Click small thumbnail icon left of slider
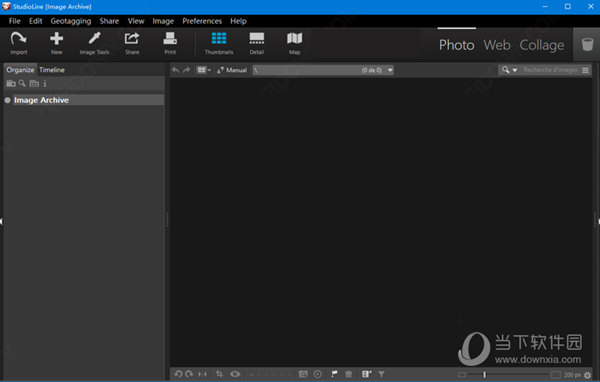Image resolution: width=600 pixels, height=382 pixels. (x=461, y=375)
